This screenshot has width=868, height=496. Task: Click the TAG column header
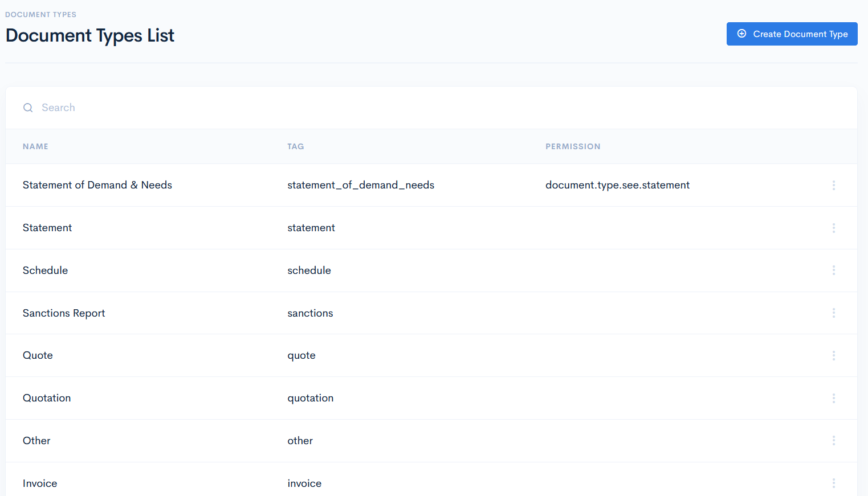pos(295,146)
